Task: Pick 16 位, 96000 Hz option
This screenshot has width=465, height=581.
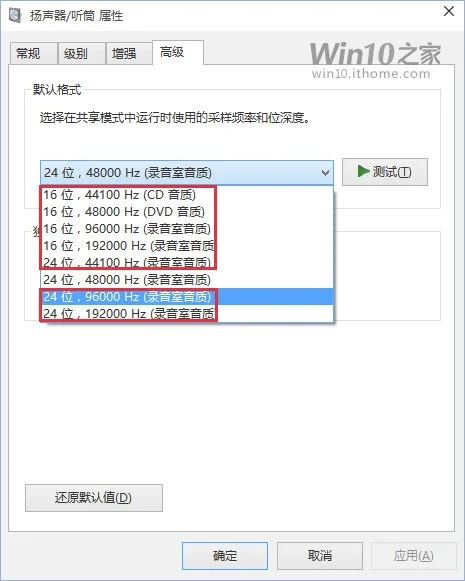Action: (x=187, y=229)
